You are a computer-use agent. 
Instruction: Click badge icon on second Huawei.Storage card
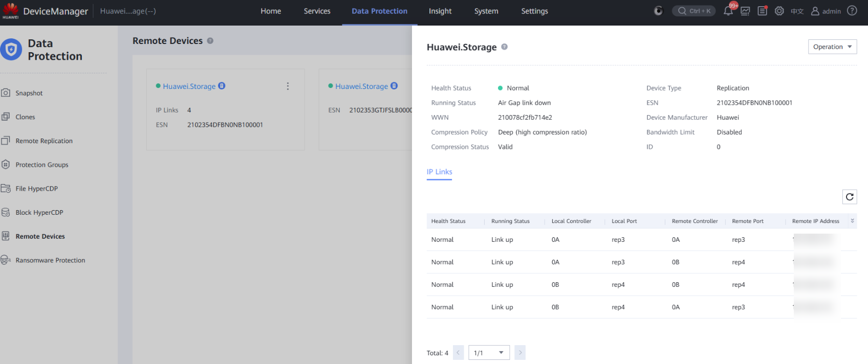(x=394, y=86)
